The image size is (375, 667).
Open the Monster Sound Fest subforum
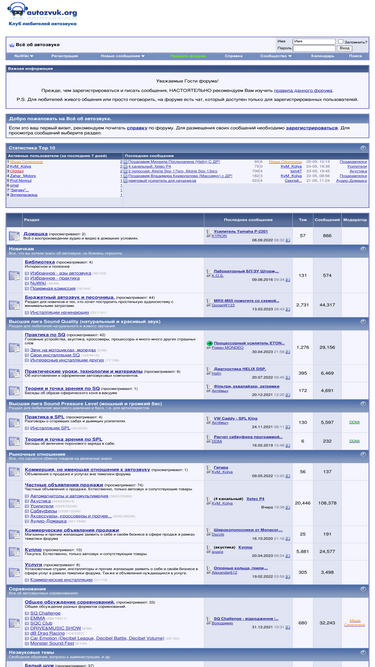[x=52, y=643]
